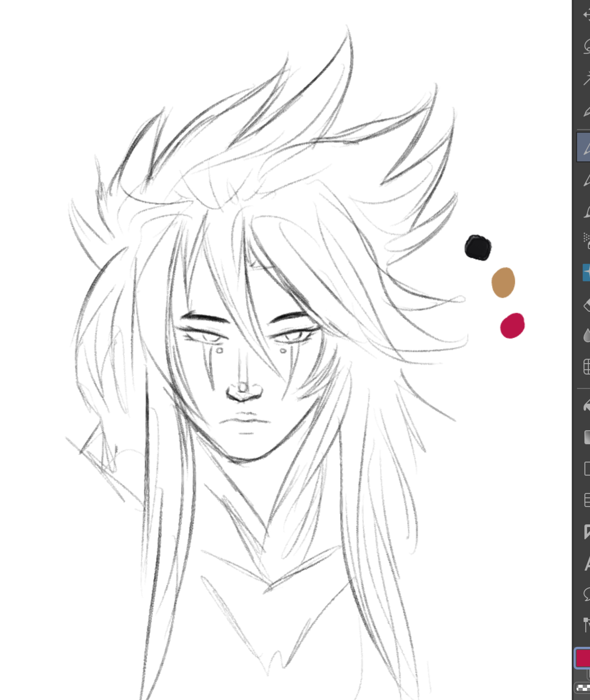This screenshot has width=590, height=700.
Task: Select the Fill bucket tool
Action: pos(586,406)
